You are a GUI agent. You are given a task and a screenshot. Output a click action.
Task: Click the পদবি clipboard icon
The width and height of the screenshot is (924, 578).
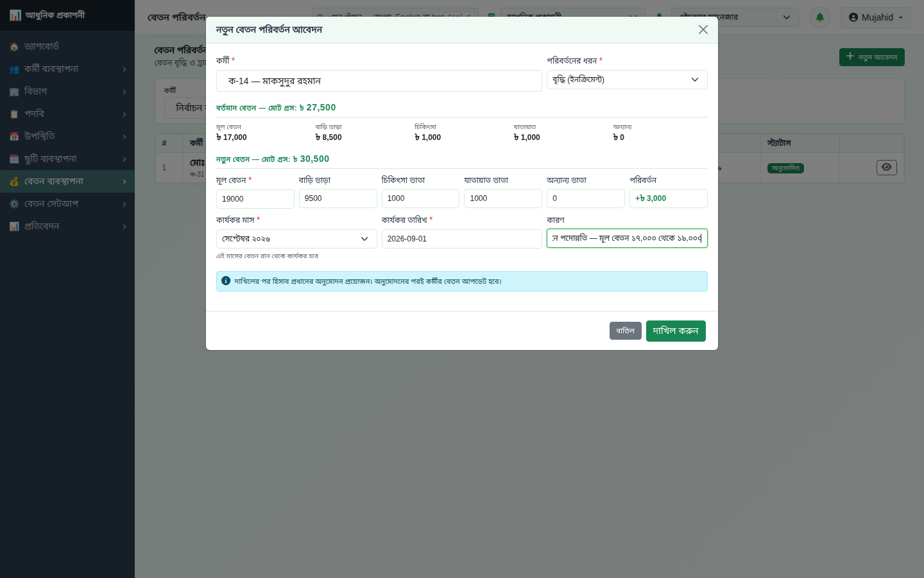click(14, 114)
